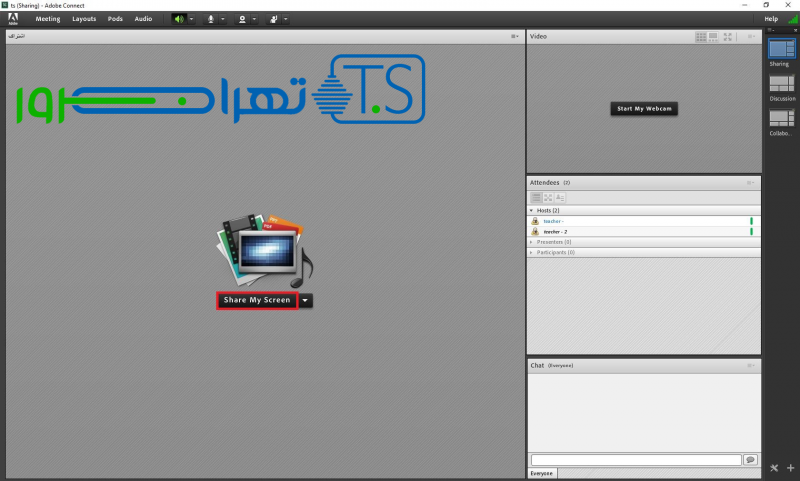This screenshot has width=800, height=481.
Task: Click the raise hand status icon
Action: coord(273,19)
